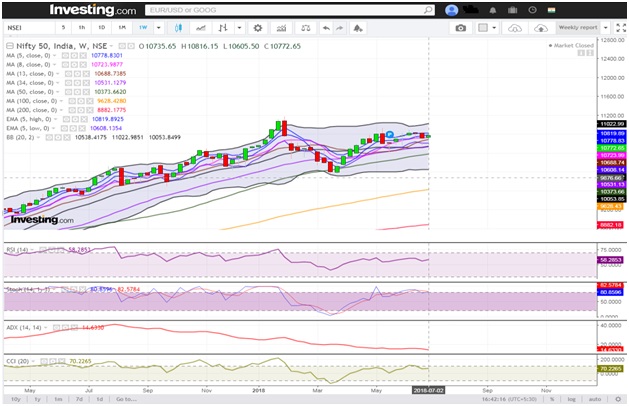Open the Go to... date dialog
The height and width of the screenshot is (406, 629).
(x=126, y=399)
